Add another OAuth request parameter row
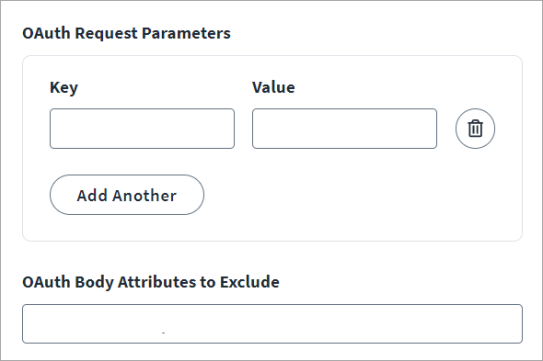543x361 pixels. click(127, 195)
